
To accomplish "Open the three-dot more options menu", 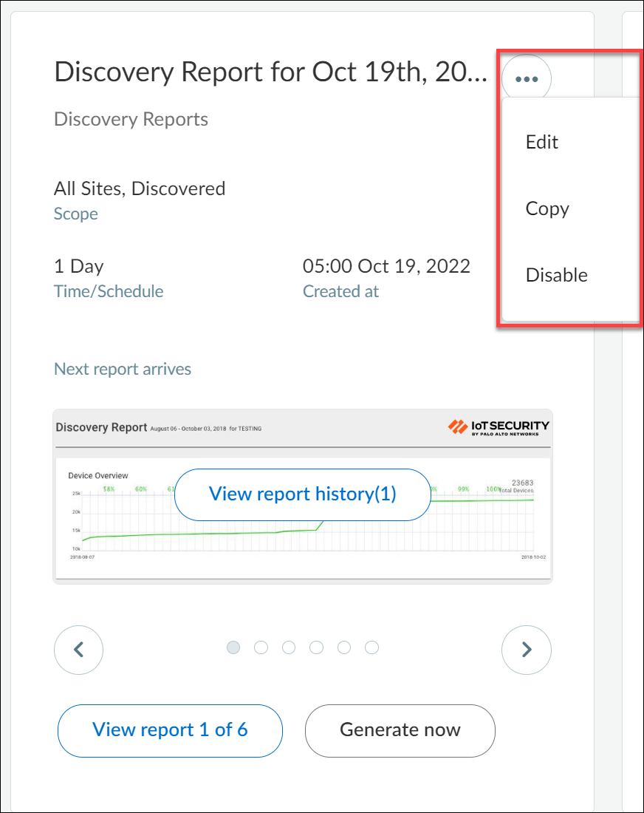I will [x=527, y=79].
